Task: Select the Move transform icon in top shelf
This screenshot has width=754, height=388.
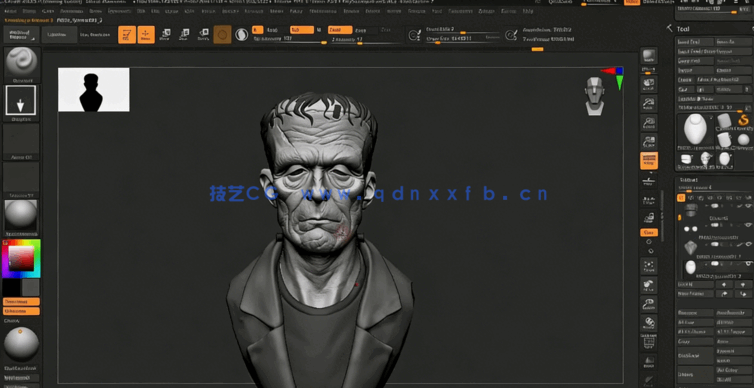Action: [165, 34]
